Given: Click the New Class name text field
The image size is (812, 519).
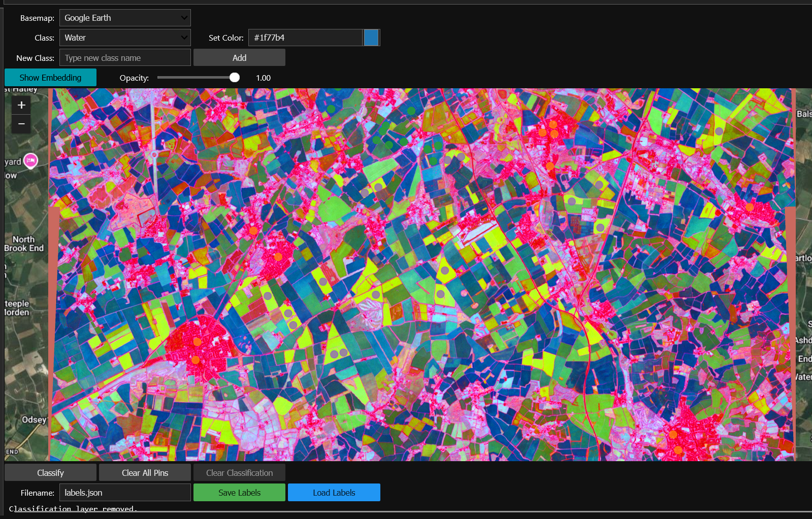Looking at the screenshot, I should [125, 58].
